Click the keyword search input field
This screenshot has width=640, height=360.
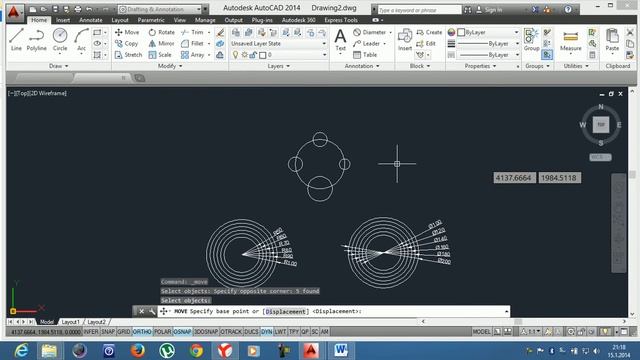tap(419, 9)
